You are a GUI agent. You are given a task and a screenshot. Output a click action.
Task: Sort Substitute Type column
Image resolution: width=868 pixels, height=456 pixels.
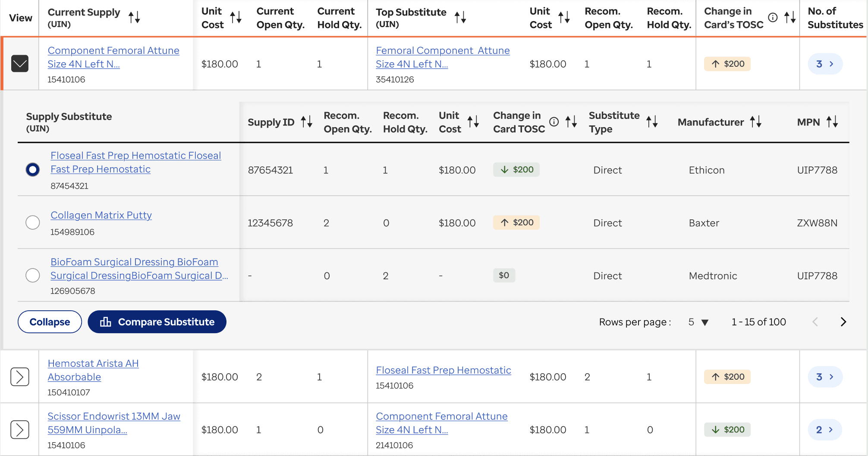(x=652, y=122)
